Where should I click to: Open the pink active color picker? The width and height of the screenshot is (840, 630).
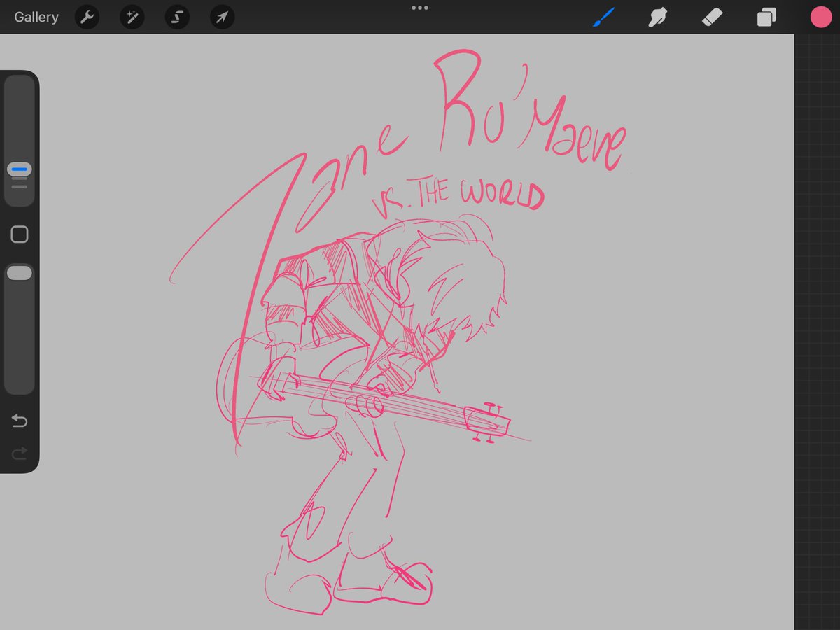[x=820, y=17]
